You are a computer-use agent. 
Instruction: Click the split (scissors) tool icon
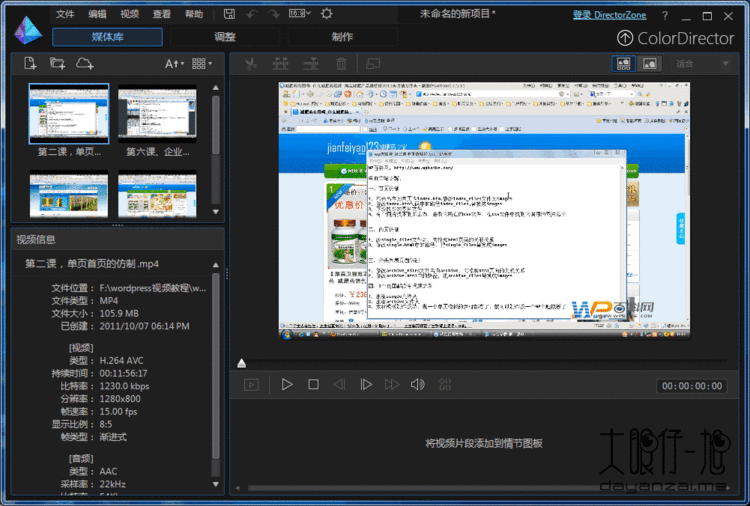tap(250, 64)
